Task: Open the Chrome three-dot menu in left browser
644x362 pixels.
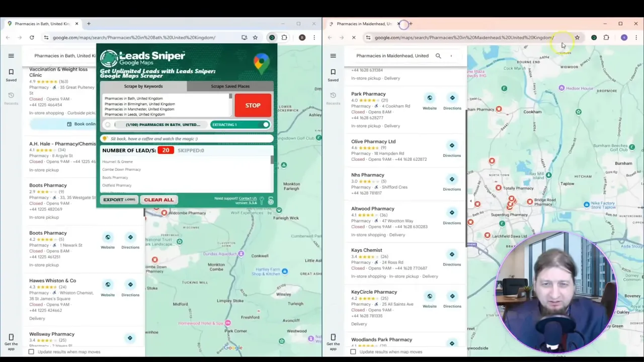Action: 314,37
